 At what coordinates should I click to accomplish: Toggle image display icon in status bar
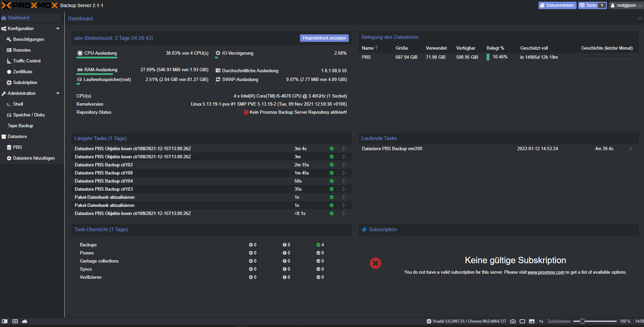[x=532, y=321]
